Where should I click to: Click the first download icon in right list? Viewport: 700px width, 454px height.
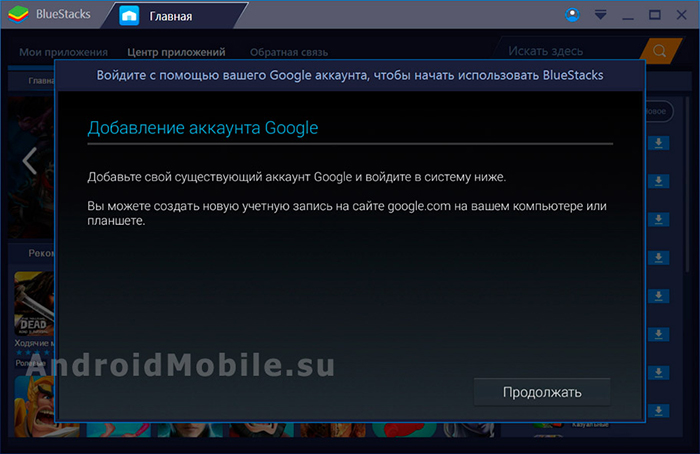[x=658, y=143]
